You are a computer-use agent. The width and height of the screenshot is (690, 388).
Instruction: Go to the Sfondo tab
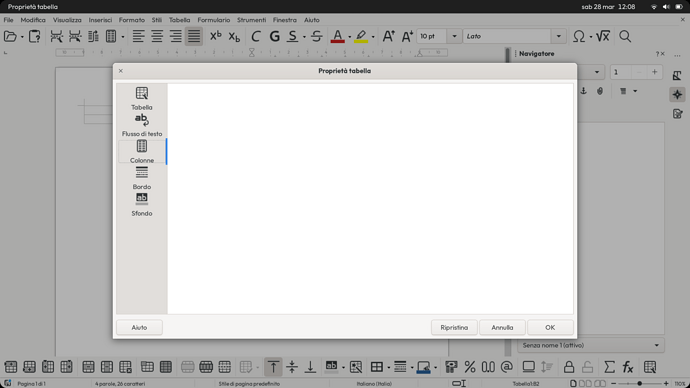coord(142,205)
